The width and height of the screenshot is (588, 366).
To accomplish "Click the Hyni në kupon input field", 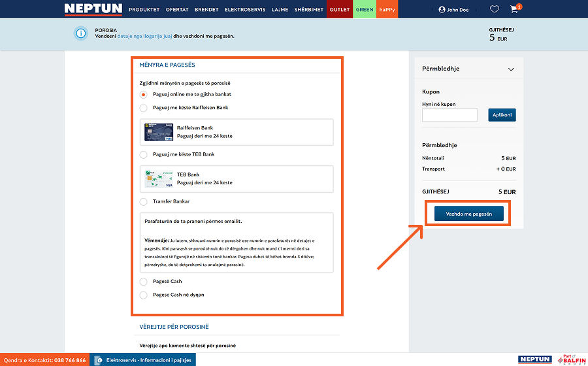I will (x=449, y=115).
